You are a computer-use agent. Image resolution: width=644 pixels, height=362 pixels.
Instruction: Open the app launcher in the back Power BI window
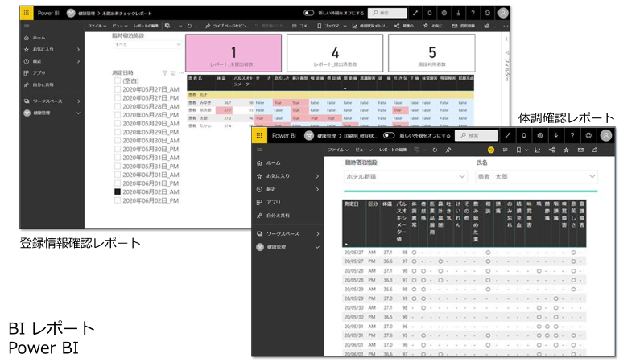(27, 13)
